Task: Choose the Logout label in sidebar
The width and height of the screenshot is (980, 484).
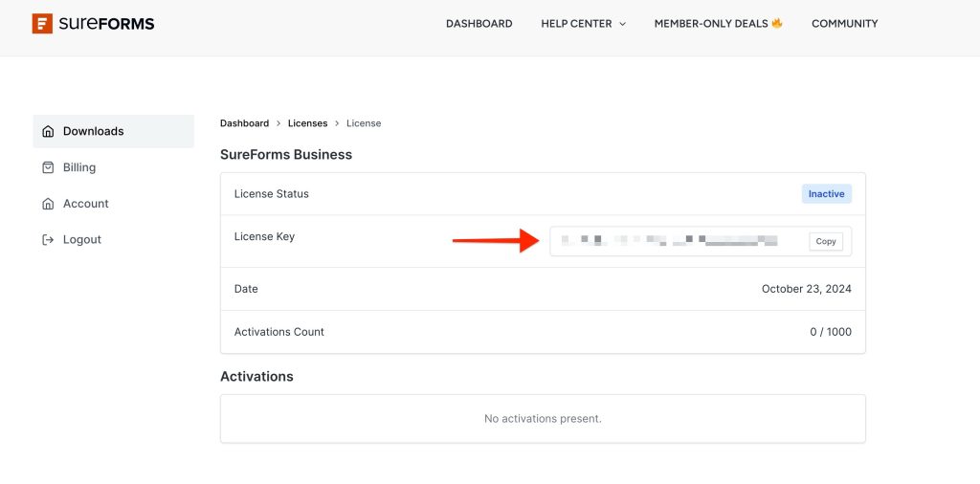Action: click(82, 240)
